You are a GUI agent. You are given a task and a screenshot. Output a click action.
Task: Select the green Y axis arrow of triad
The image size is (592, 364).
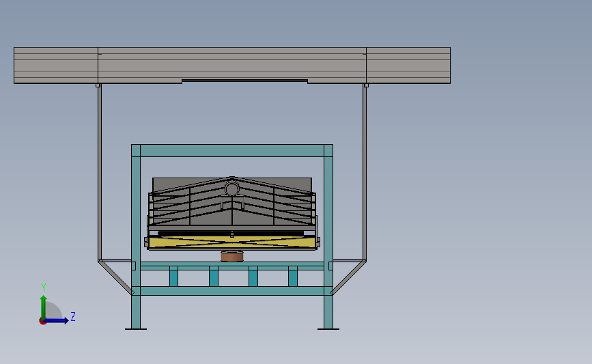pos(43,307)
